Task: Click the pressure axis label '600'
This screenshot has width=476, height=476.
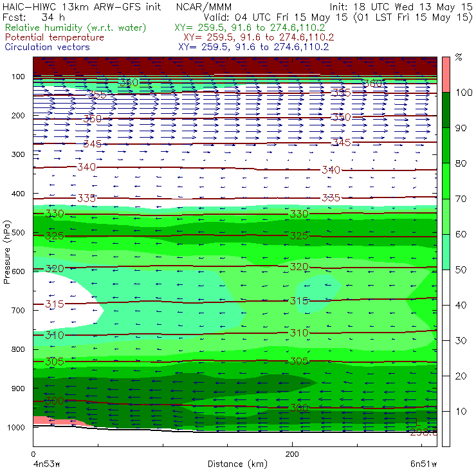Action: click(x=18, y=271)
